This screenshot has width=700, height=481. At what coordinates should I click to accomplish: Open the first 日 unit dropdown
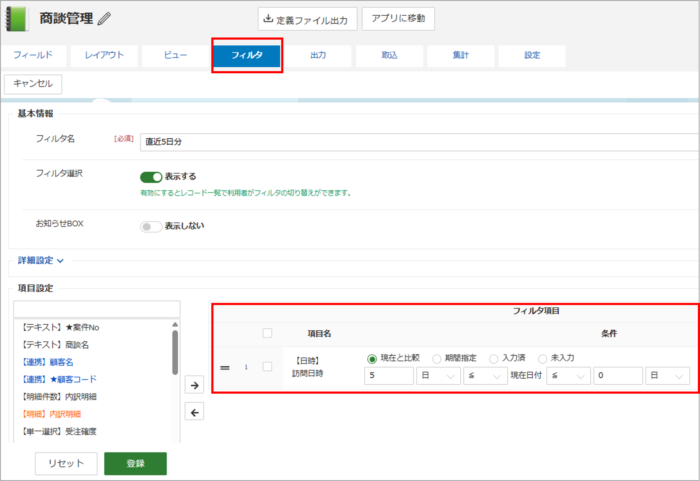click(438, 376)
